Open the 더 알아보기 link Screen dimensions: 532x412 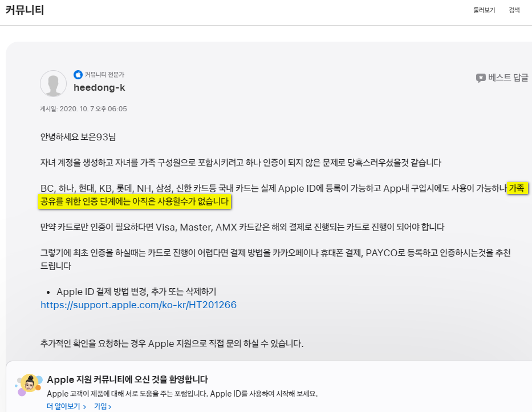click(67, 406)
